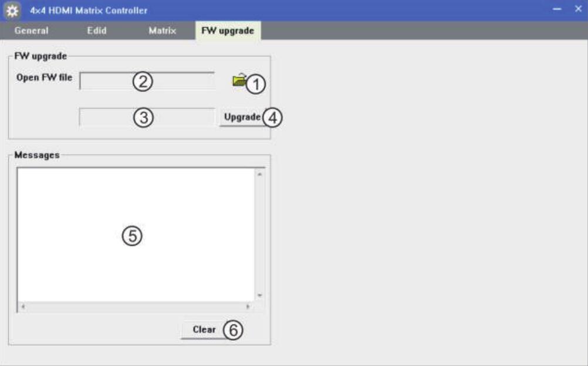Open the yellow folder browse icon

(x=239, y=80)
